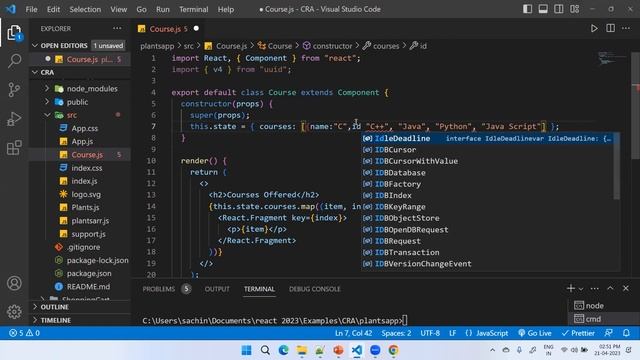Open the Terminal menu
The image size is (640, 360).
click(193, 9)
